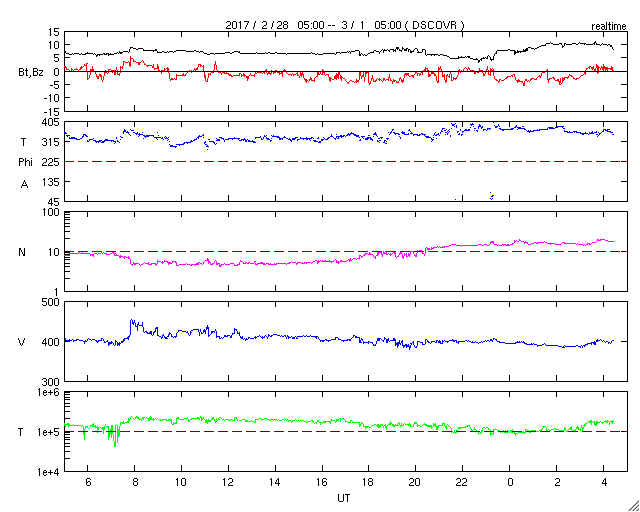Image resolution: width=640 pixels, height=512 pixels.
Task: Click the '135' tick of the Phi panel
Action: (51, 182)
